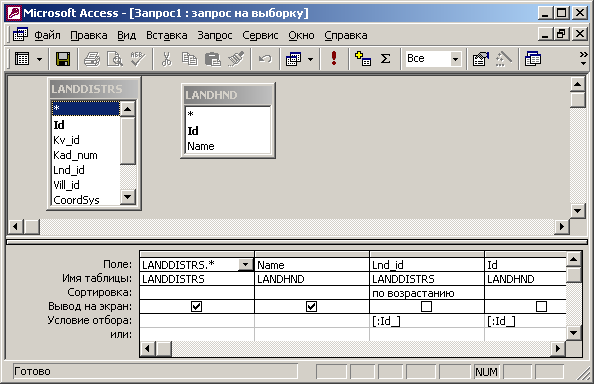Click the LANDDISTRS field list scrollbar thumb

tap(128, 141)
